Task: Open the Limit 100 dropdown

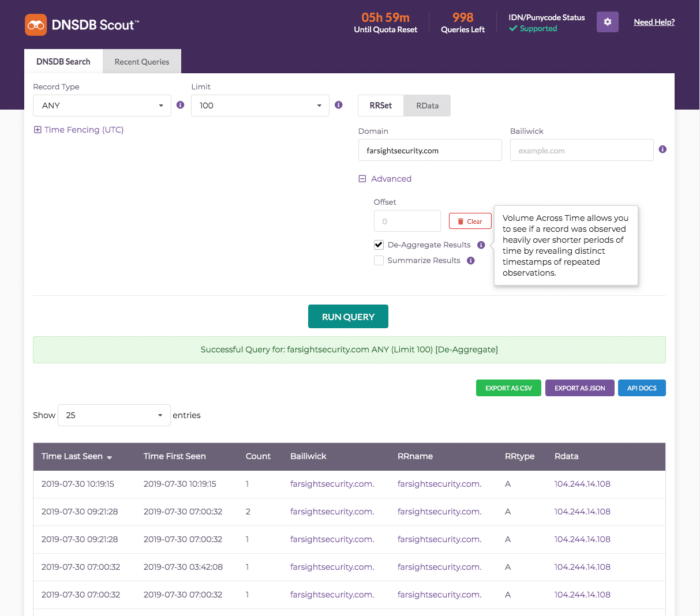Action: click(260, 106)
